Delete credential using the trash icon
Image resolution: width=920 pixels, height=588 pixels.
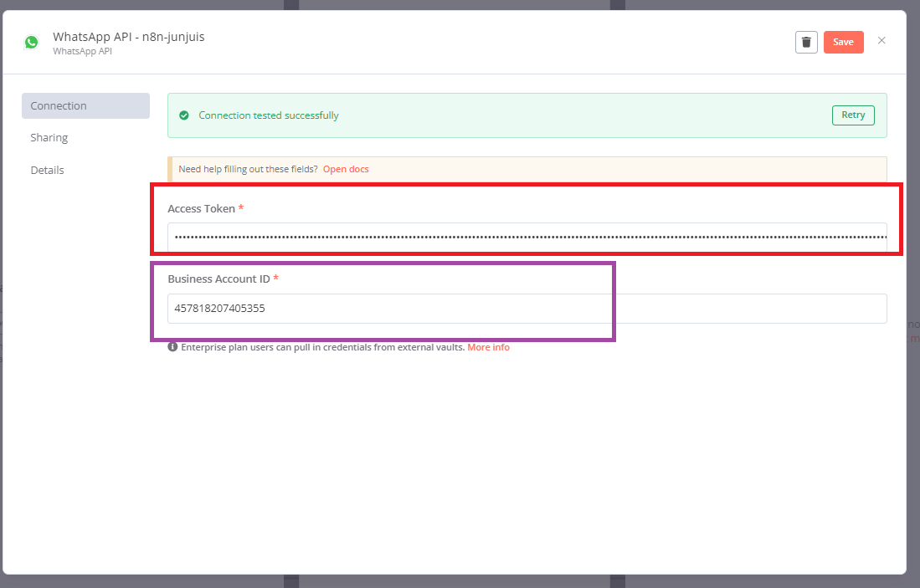point(805,42)
